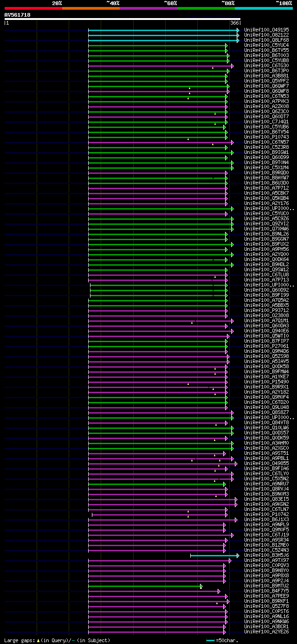This screenshot has height=644, width=297.
Task: Click label UniRef100_Q84VT8
Action: [266, 422]
